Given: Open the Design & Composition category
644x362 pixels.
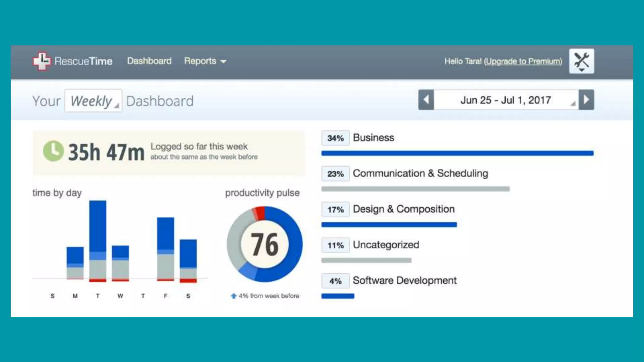Looking at the screenshot, I should pos(403,209).
